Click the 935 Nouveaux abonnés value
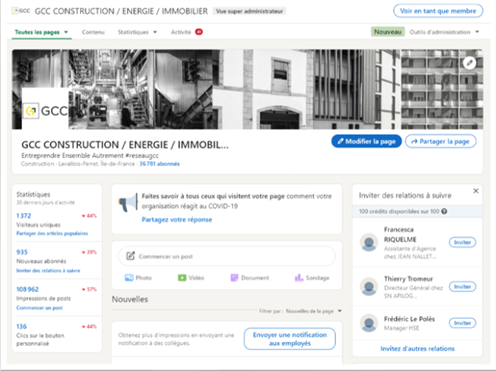Viewport: 496px width, 371px height. tap(22, 252)
